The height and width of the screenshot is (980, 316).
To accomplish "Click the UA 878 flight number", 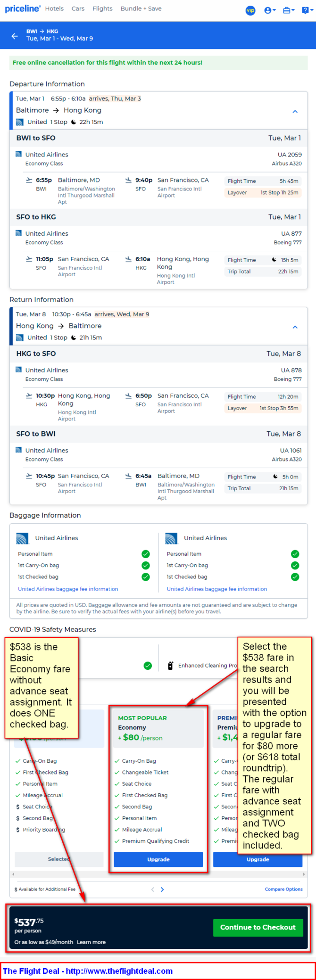I will [291, 371].
